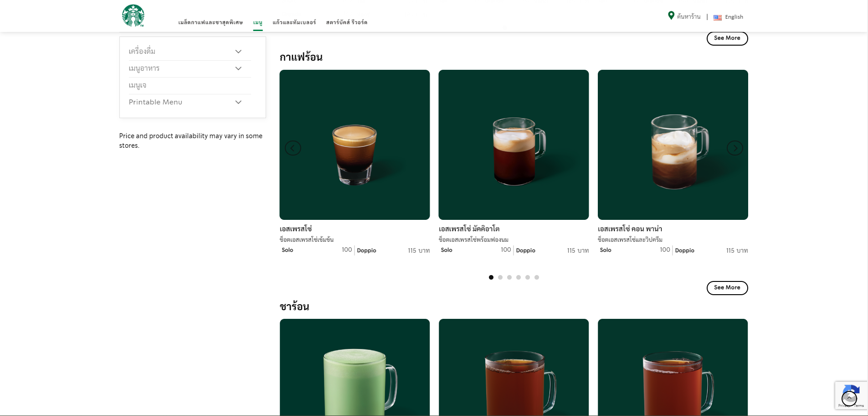
Task: Click the Starbucks siren logo
Action: pos(133,16)
